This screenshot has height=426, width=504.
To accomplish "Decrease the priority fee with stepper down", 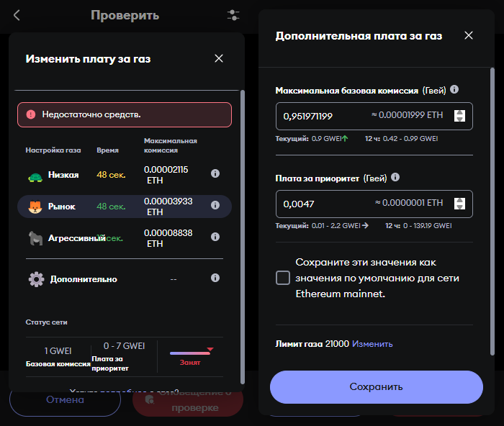I will point(459,207).
